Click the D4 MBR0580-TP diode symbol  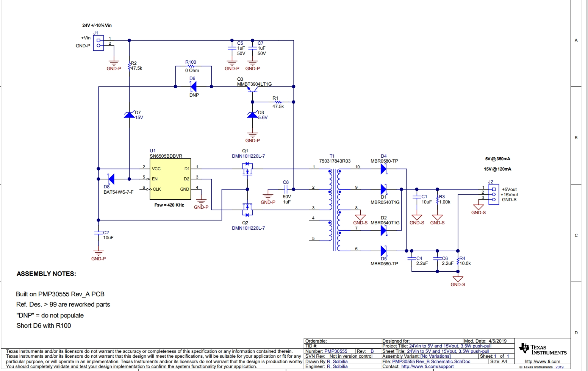(383, 169)
